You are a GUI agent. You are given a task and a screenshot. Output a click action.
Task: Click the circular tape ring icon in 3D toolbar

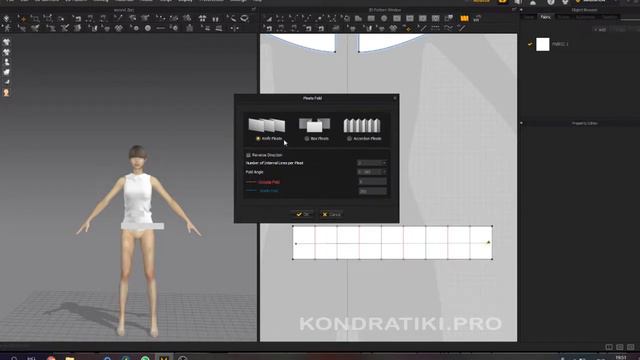tap(244, 18)
